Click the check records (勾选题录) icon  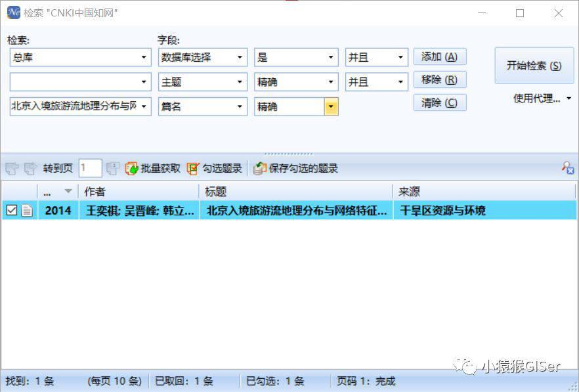pyautogui.click(x=193, y=169)
